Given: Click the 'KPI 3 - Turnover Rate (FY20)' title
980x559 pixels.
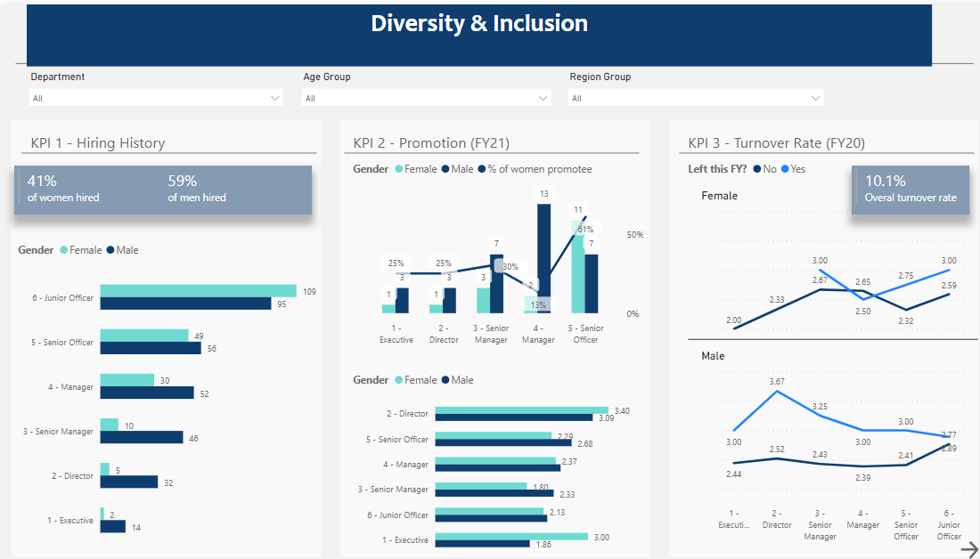Looking at the screenshot, I should (776, 142).
